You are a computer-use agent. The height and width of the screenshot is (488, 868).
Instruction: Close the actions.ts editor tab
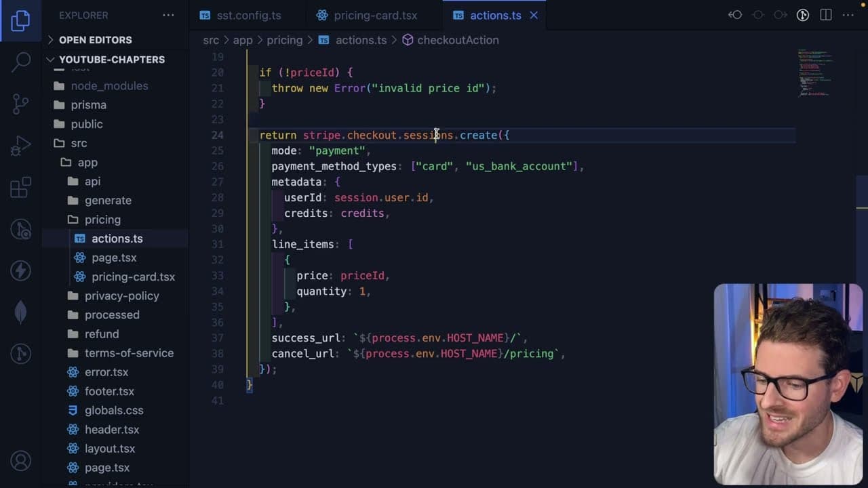pos(534,15)
